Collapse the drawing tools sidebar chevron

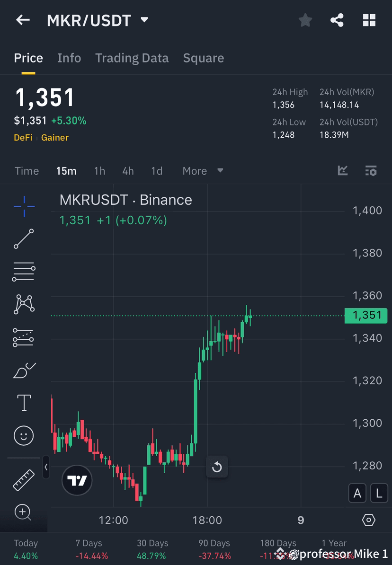(x=46, y=468)
